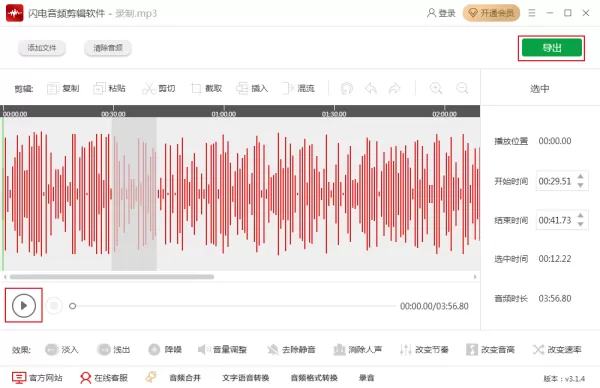Click the scrollbar left arrow under the waveform
Image resolution: width=600 pixels, height=388 pixels.
pos(5,277)
